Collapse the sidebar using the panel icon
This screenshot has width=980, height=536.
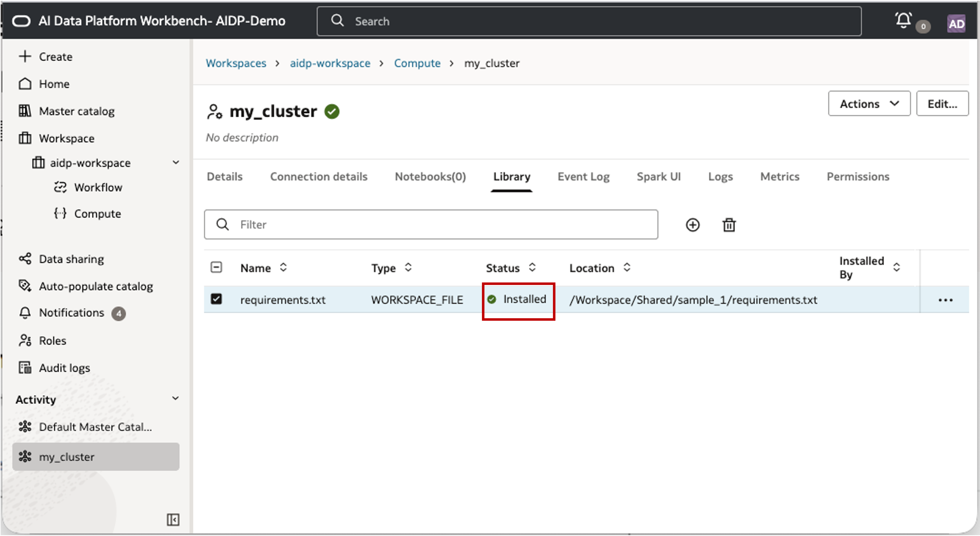pyautogui.click(x=173, y=519)
